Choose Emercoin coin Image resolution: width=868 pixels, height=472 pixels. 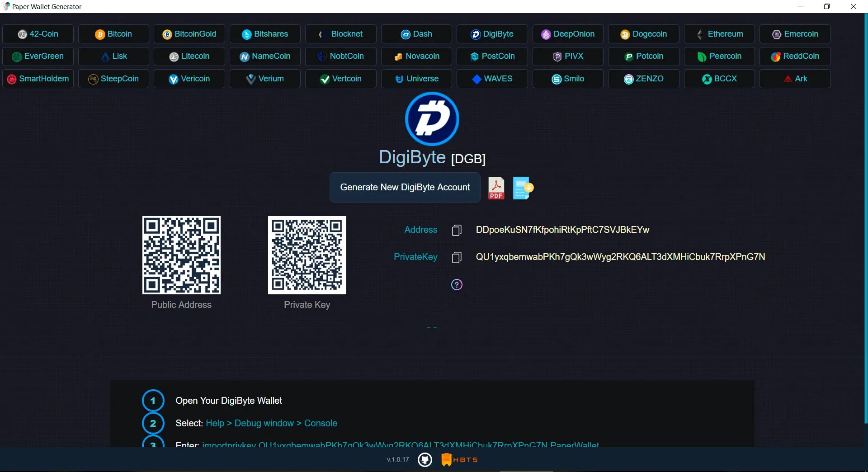tap(795, 34)
